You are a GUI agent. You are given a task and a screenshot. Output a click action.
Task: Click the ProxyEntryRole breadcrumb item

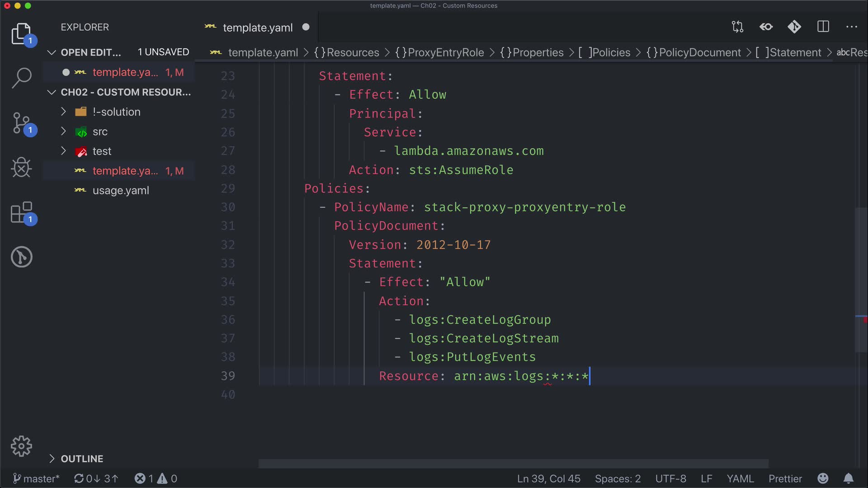(445, 52)
